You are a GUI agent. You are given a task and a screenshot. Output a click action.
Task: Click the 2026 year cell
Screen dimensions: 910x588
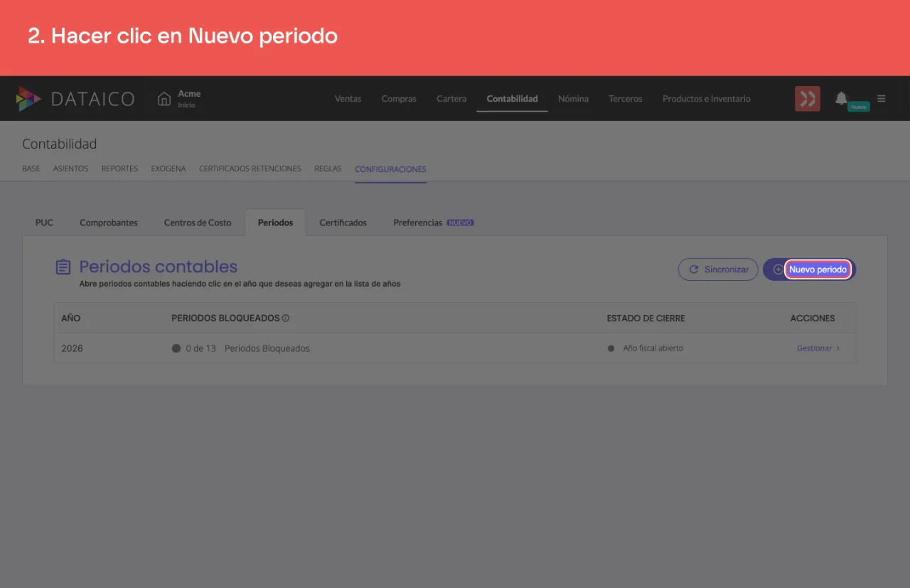pos(73,348)
